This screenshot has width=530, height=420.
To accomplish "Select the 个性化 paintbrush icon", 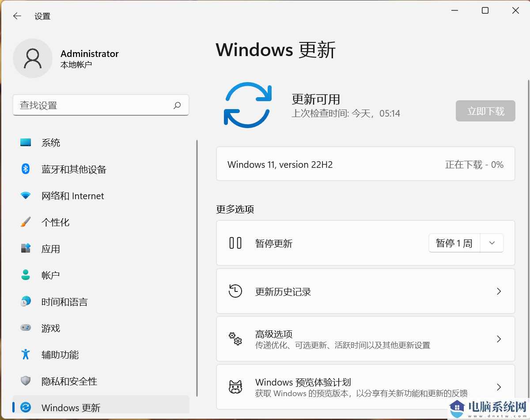I will (x=26, y=222).
